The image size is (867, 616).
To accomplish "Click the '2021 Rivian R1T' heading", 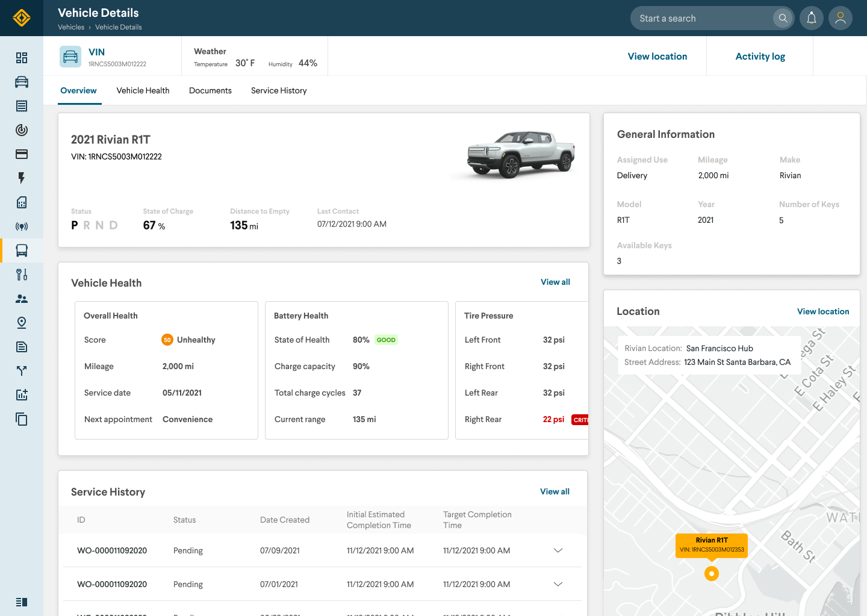I will pyautogui.click(x=111, y=140).
